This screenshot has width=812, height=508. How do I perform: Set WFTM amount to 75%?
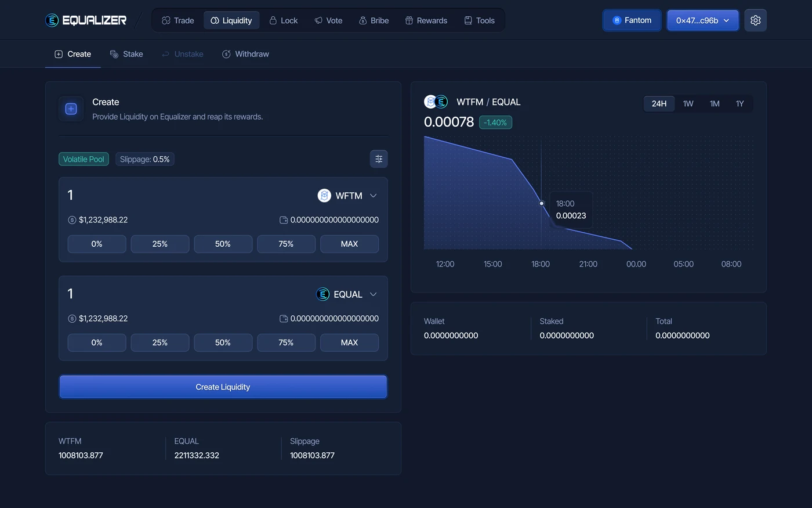[287, 244]
